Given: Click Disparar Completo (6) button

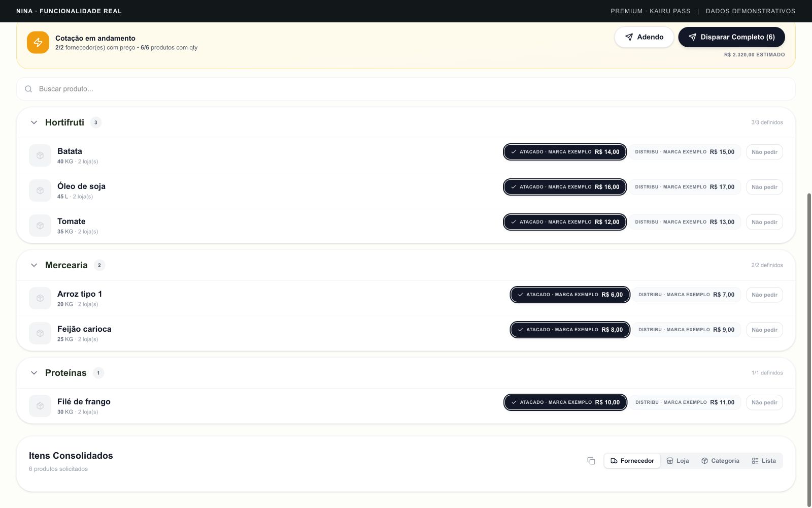Looking at the screenshot, I should (x=731, y=37).
